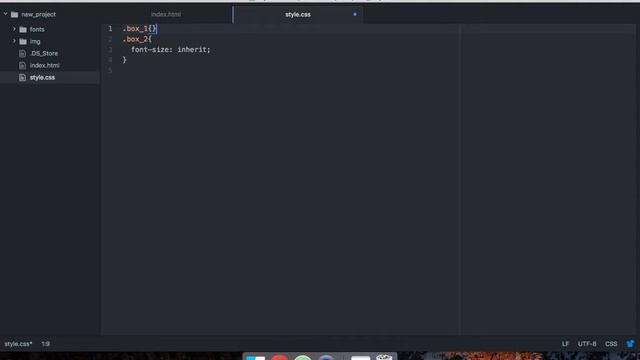Activate the style.css tab

click(x=298, y=14)
